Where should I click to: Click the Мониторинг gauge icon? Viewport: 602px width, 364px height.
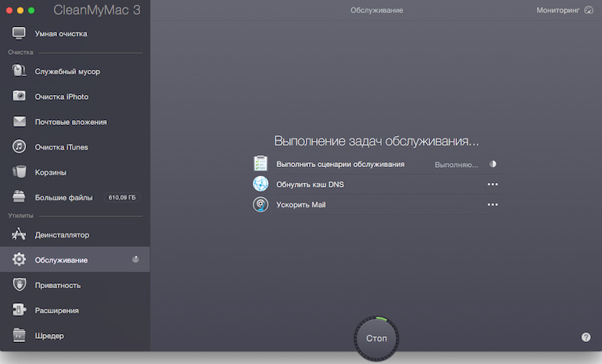tap(589, 10)
